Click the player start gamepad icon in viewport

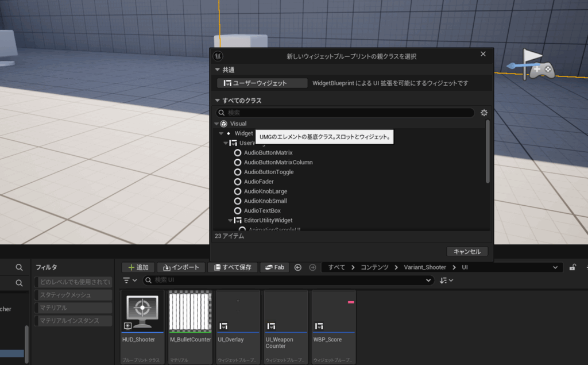tap(540, 70)
